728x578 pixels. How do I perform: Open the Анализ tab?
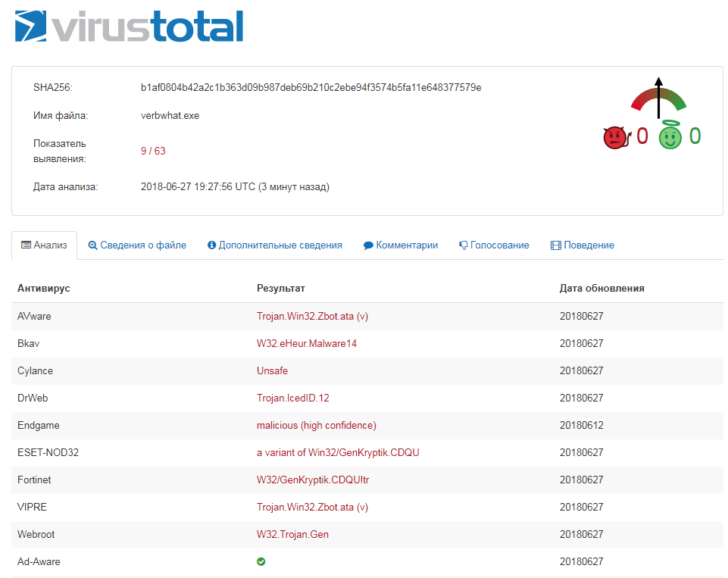44,245
